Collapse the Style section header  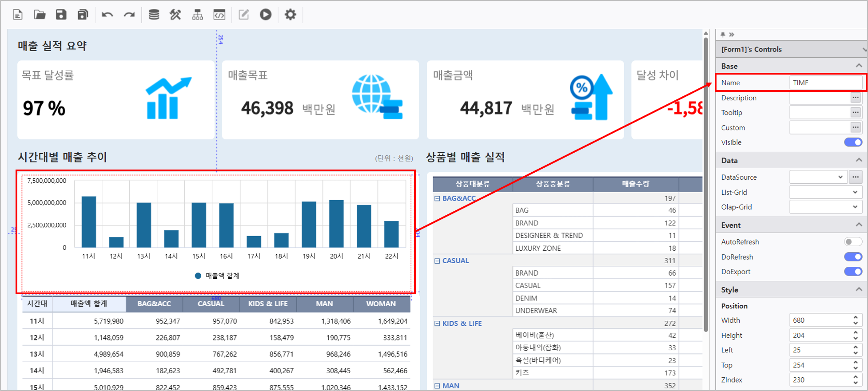858,290
